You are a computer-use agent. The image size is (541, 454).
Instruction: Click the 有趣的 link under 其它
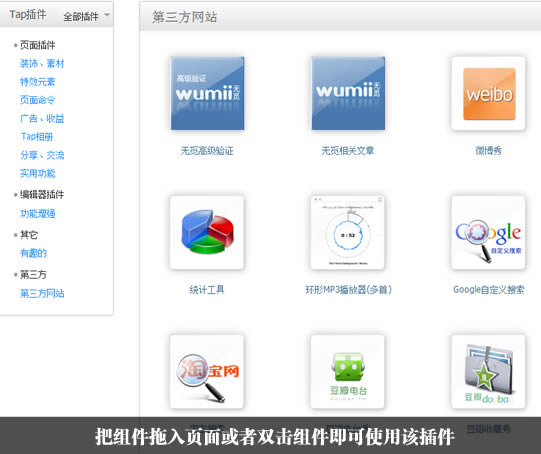tap(33, 253)
